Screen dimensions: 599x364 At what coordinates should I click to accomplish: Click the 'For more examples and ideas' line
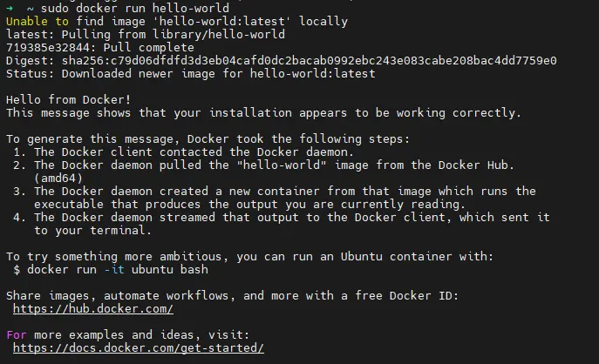pos(126,334)
